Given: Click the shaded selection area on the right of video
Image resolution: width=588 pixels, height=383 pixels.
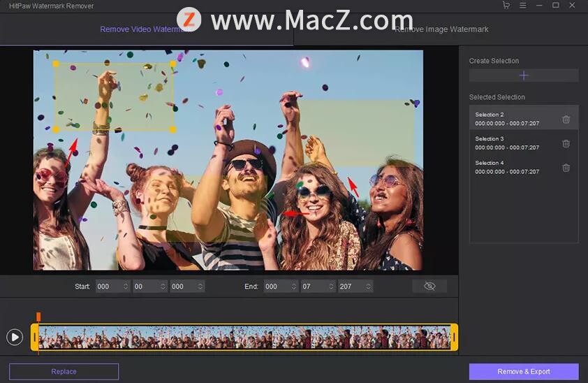Looking at the screenshot, I should tap(358, 132).
